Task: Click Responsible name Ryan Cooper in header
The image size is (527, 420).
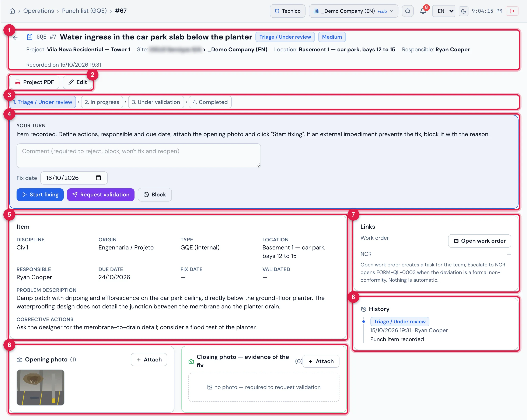Action: tap(453, 49)
